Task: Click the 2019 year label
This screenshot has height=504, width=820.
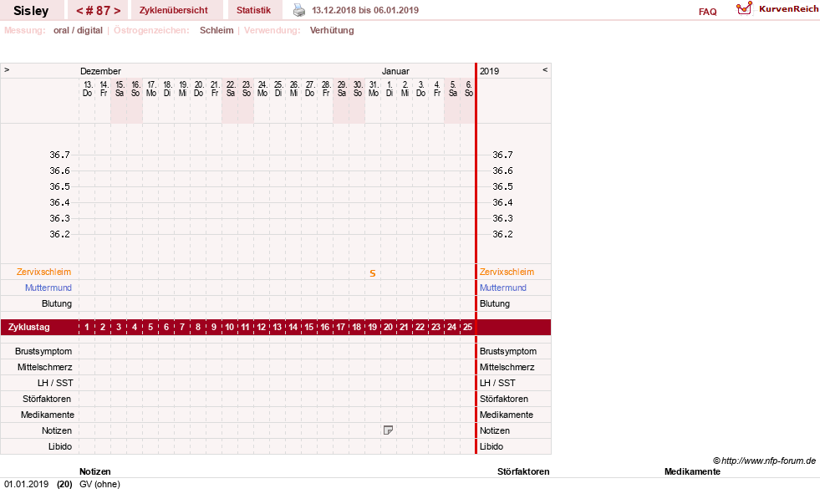Action: (x=490, y=71)
